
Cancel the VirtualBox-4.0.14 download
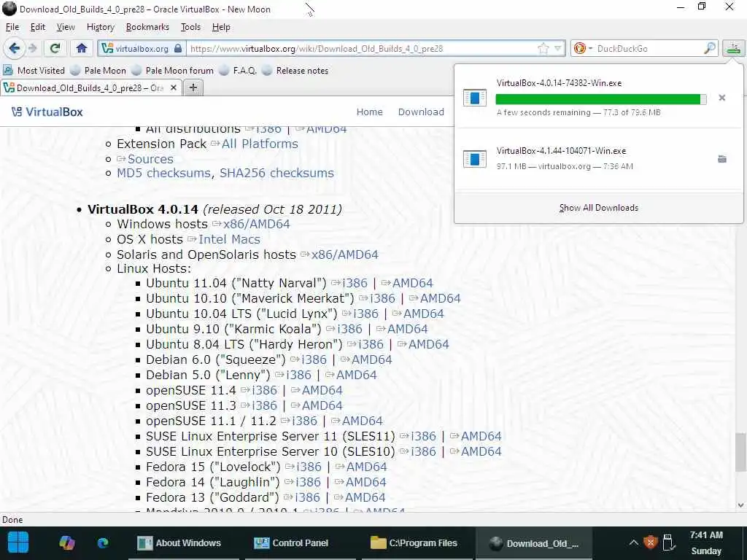[721, 98]
